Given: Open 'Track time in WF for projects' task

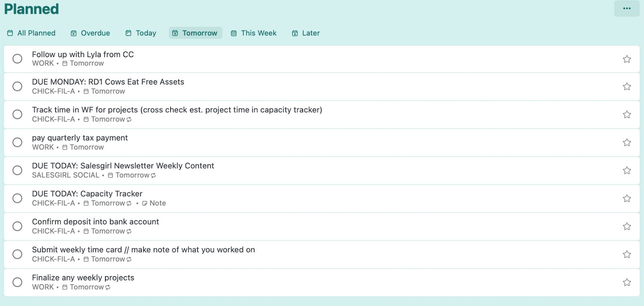Looking at the screenshot, I should click(177, 110).
